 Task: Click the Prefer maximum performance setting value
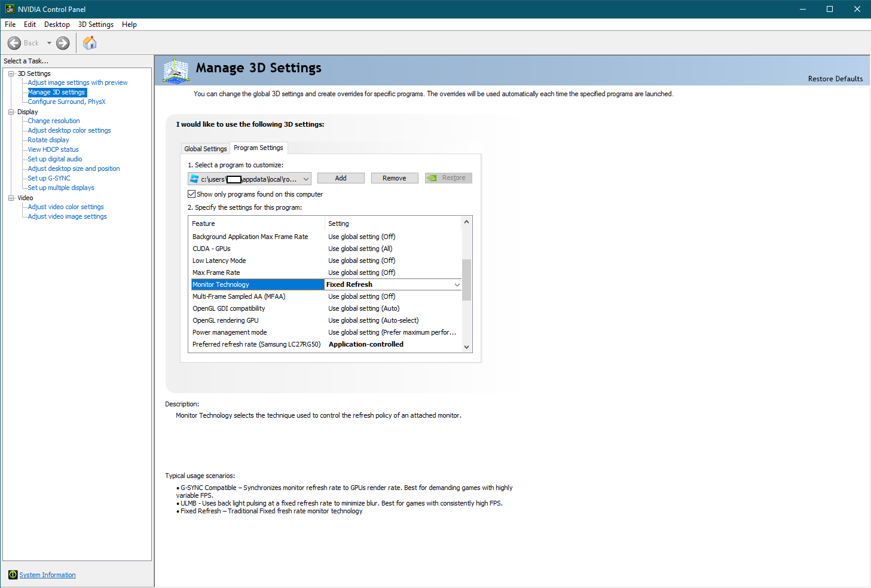pos(392,332)
